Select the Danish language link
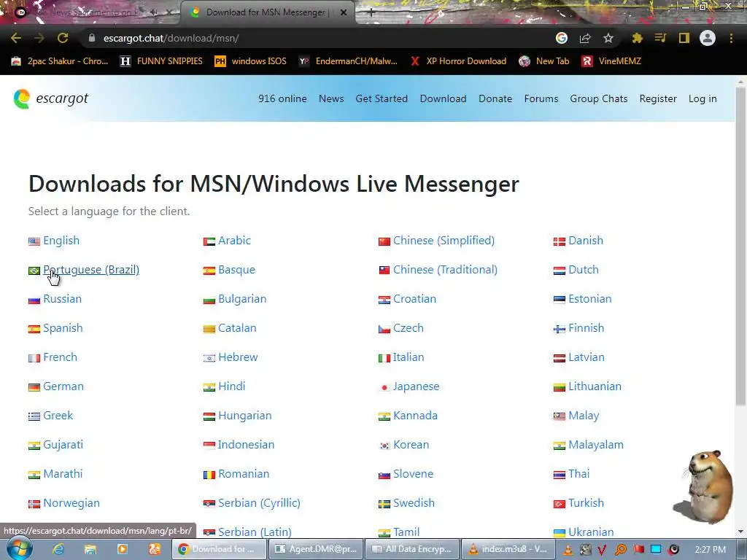 [x=586, y=241]
